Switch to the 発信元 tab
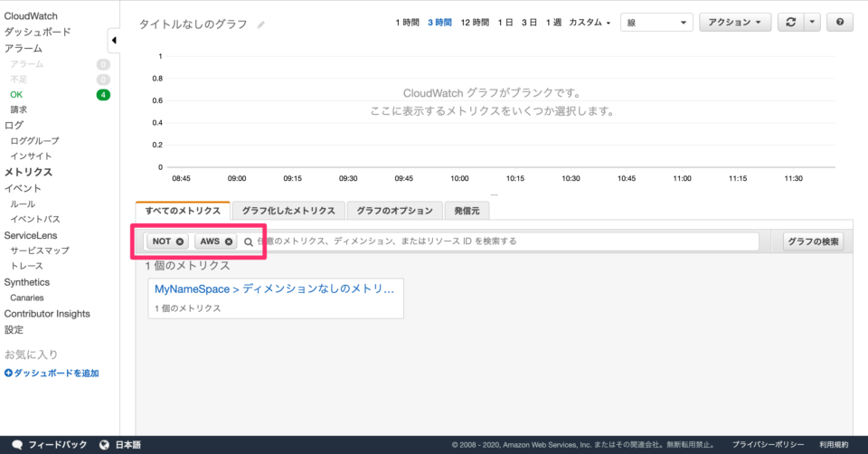868x454 pixels. pyautogui.click(x=467, y=211)
